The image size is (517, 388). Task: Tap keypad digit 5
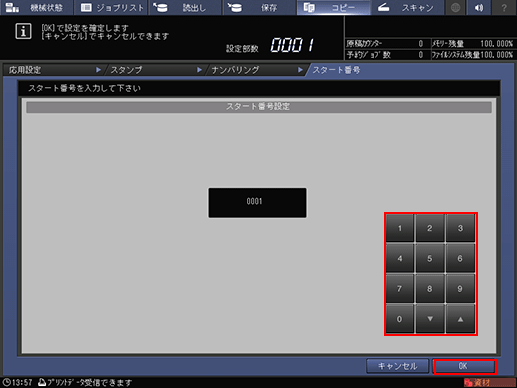(x=430, y=258)
